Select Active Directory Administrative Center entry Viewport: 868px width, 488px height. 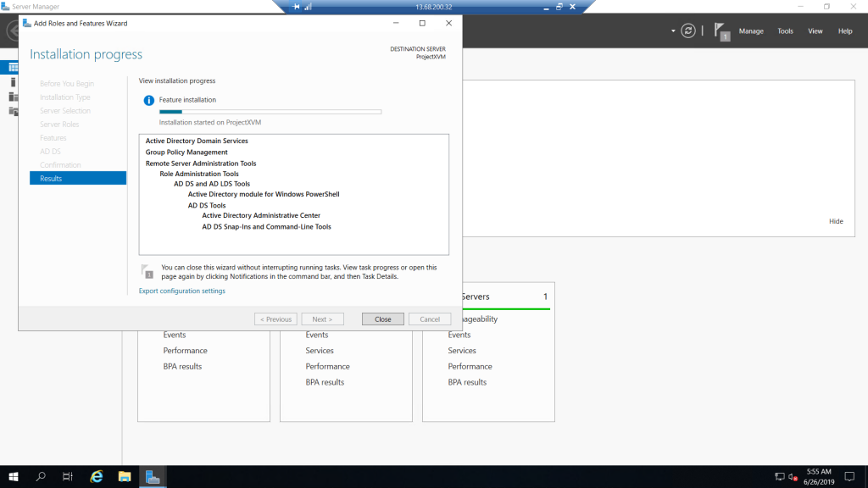coord(261,215)
